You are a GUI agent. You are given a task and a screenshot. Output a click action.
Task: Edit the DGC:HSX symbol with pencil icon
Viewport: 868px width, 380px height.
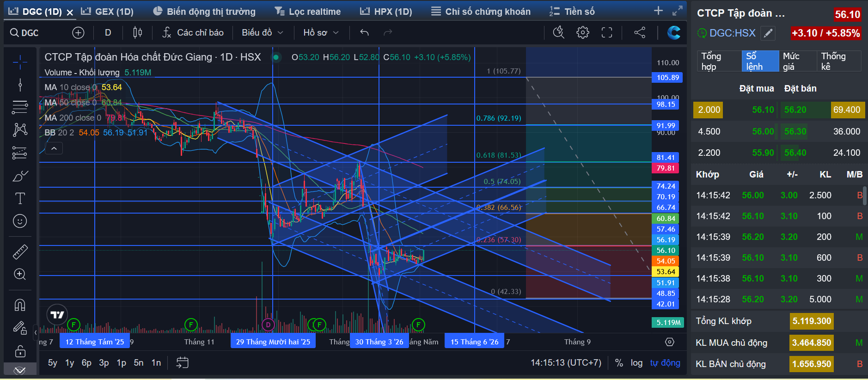768,33
